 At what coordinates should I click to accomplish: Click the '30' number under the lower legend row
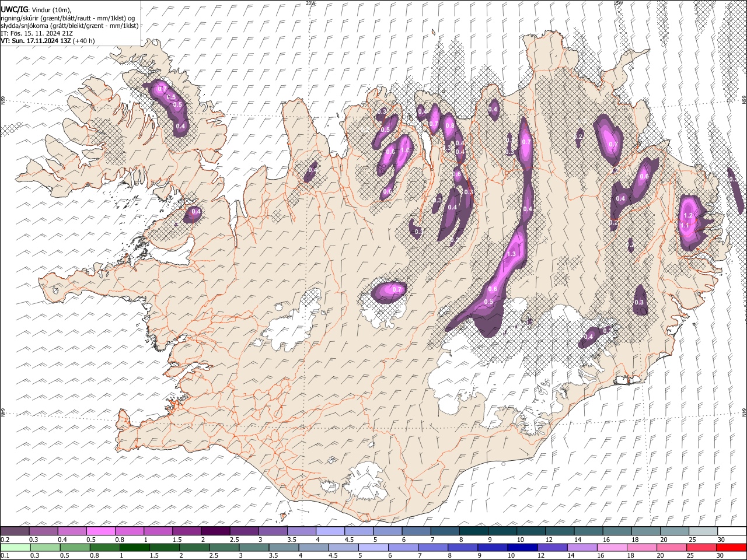[x=721, y=556]
